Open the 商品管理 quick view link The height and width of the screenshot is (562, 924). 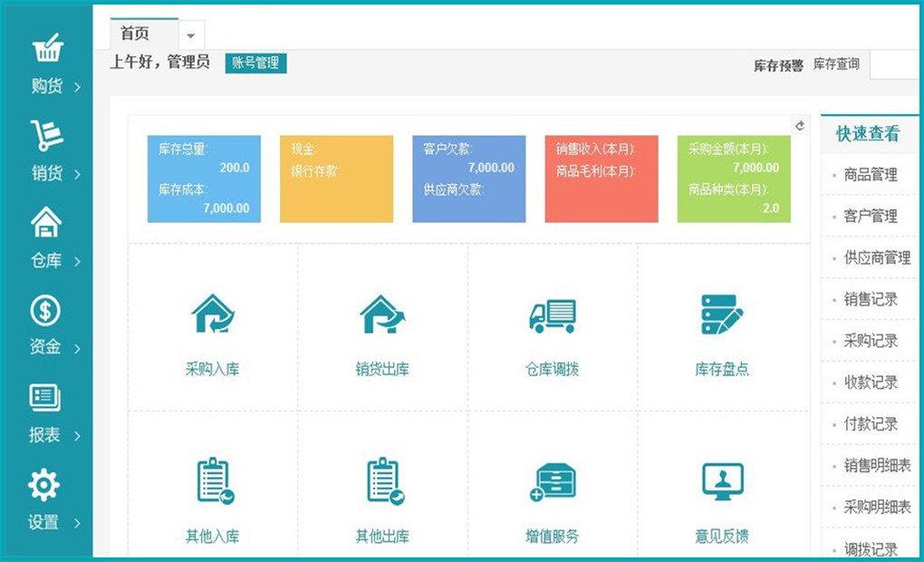870,175
